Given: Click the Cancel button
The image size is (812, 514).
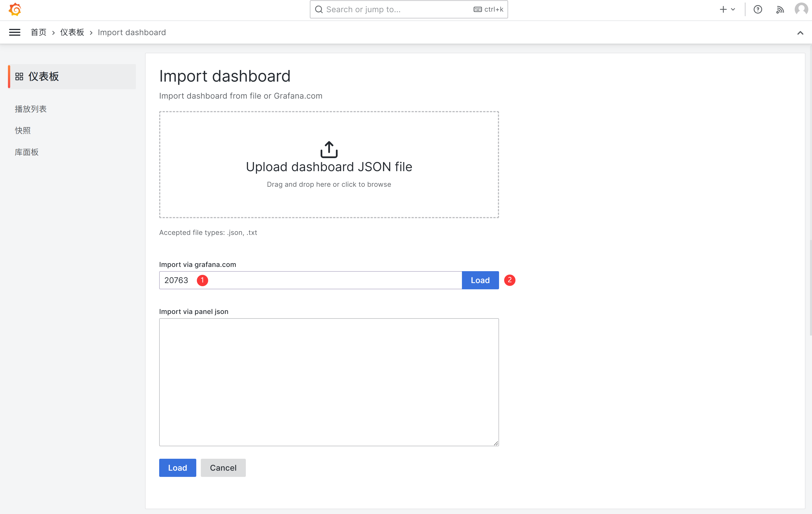Looking at the screenshot, I should pos(223,468).
